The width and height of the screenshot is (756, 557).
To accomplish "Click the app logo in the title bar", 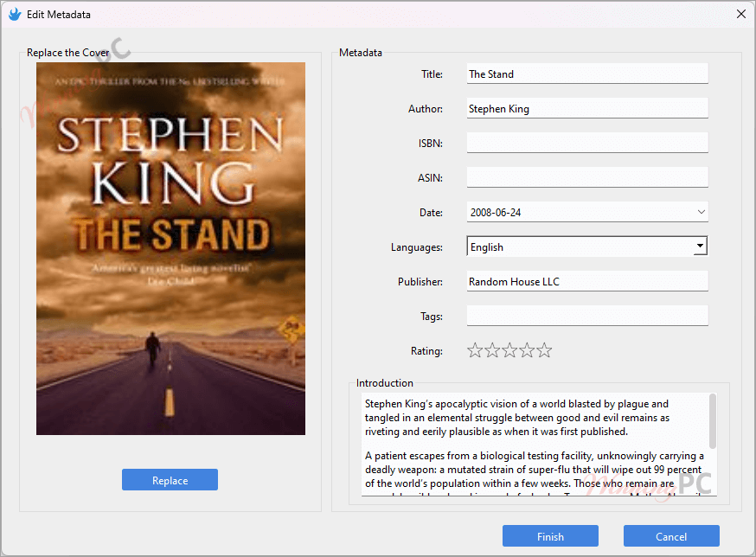I will pos(15,15).
